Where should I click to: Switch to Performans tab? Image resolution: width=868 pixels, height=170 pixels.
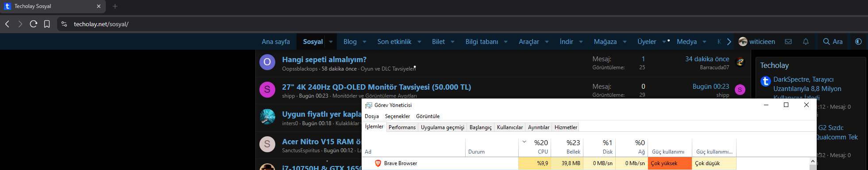coord(402,127)
